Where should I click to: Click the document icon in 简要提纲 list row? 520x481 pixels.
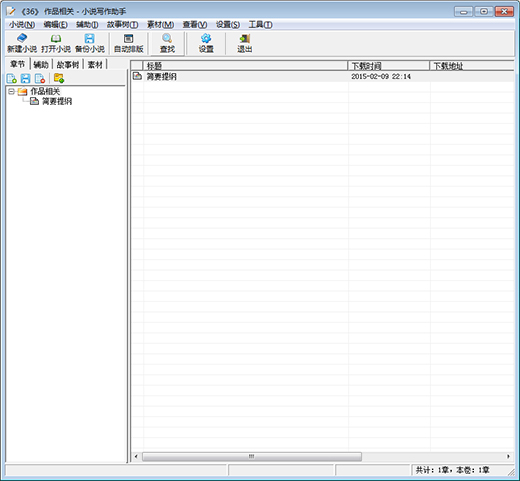(137, 76)
